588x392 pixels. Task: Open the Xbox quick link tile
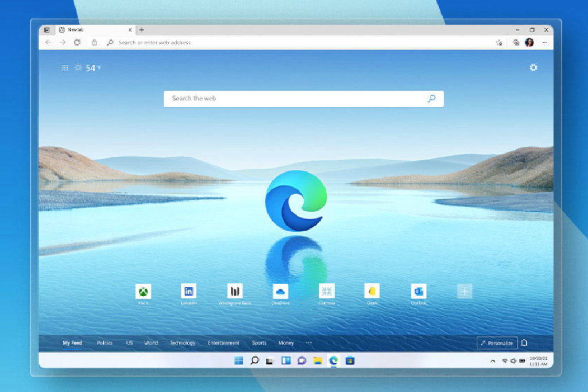(143, 291)
